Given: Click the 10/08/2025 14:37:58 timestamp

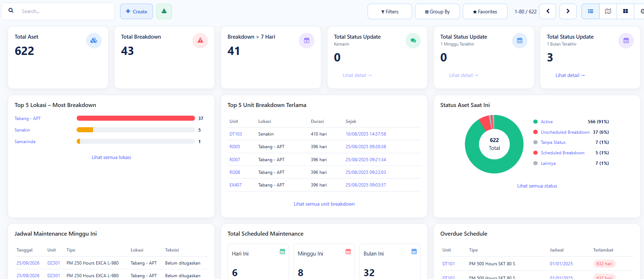Looking at the screenshot, I should 366,134.
